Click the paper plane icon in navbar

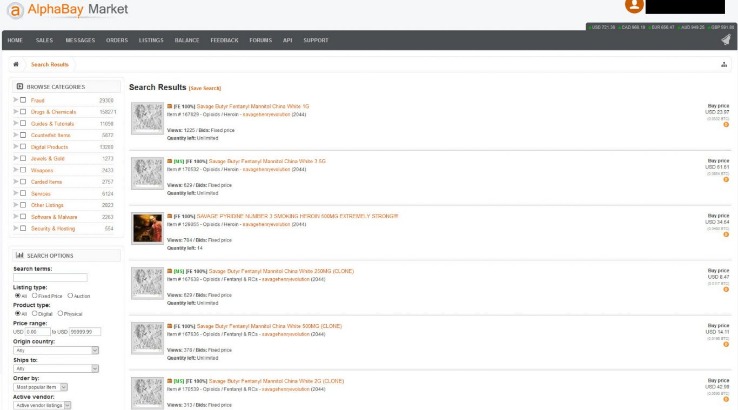[x=725, y=40]
